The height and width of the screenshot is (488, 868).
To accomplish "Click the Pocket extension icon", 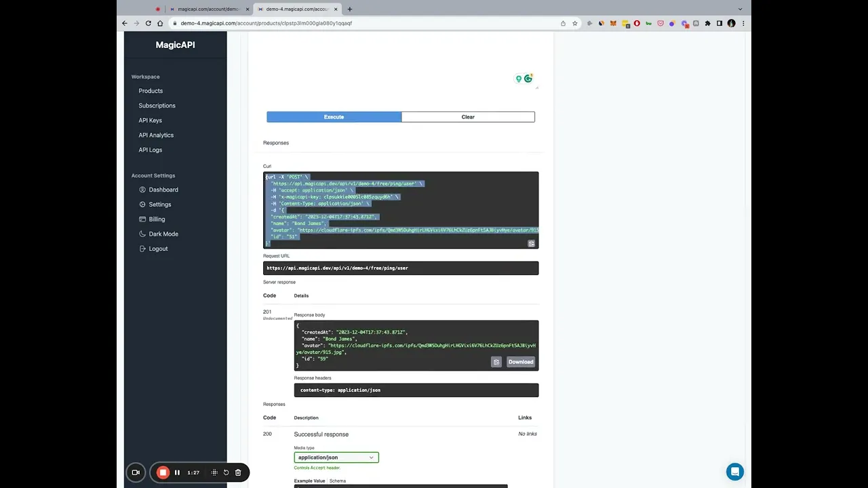I will click(x=660, y=23).
